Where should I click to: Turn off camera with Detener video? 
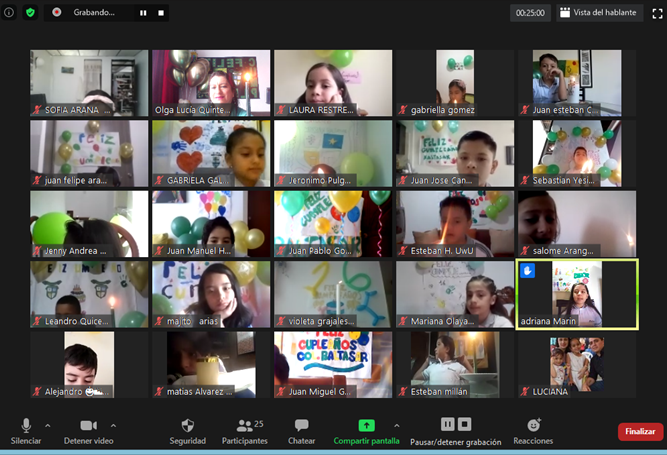click(x=87, y=426)
